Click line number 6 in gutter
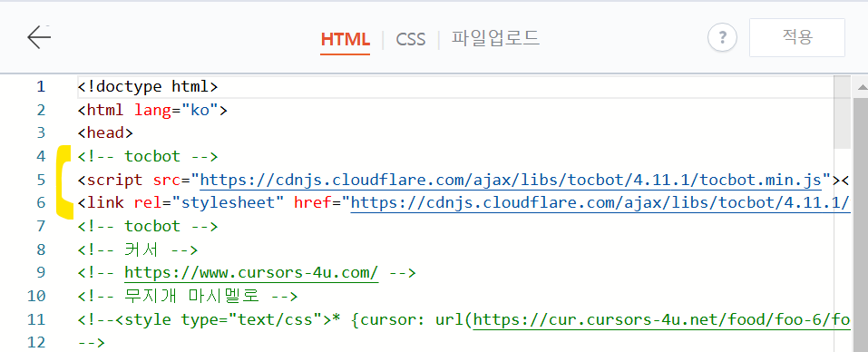Screen dimensions: 868x352 [x=41, y=203]
